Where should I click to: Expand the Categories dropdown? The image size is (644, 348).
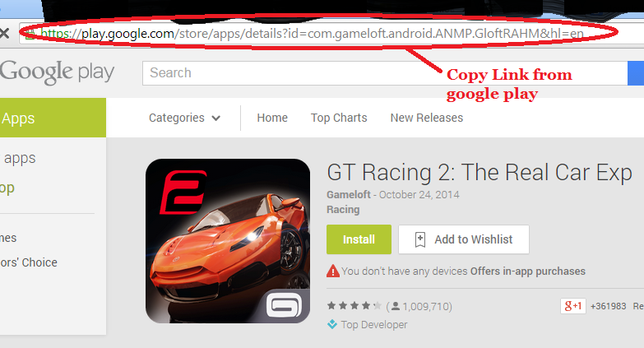(x=184, y=118)
